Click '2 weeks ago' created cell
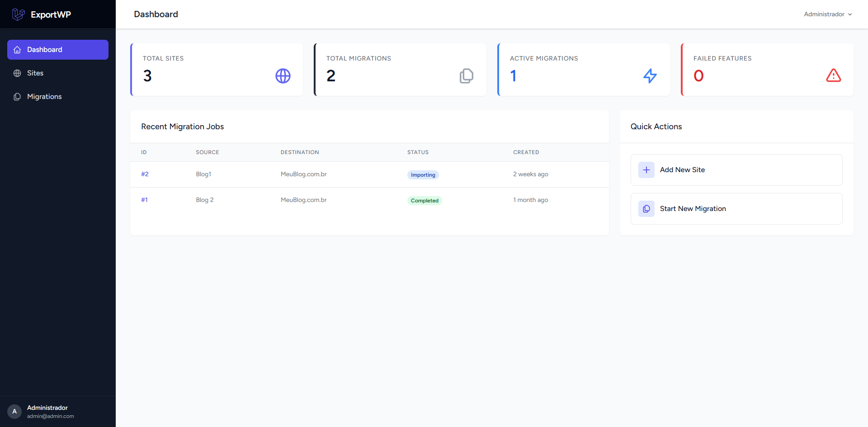 pyautogui.click(x=531, y=174)
